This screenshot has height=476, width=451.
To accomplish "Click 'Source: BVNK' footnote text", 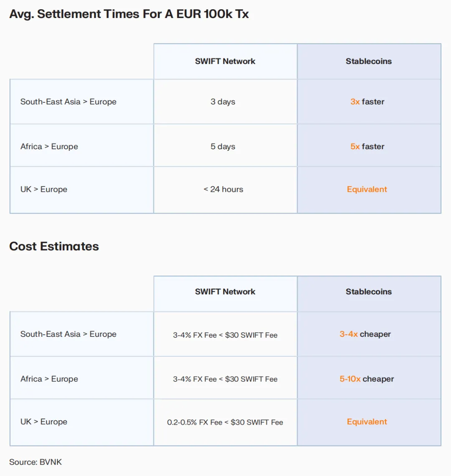I will 35,462.
